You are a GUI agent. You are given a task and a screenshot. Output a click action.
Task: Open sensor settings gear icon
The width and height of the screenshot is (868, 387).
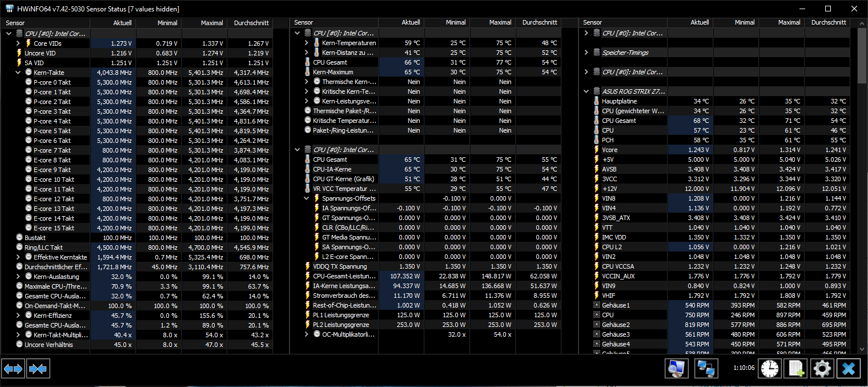click(822, 369)
